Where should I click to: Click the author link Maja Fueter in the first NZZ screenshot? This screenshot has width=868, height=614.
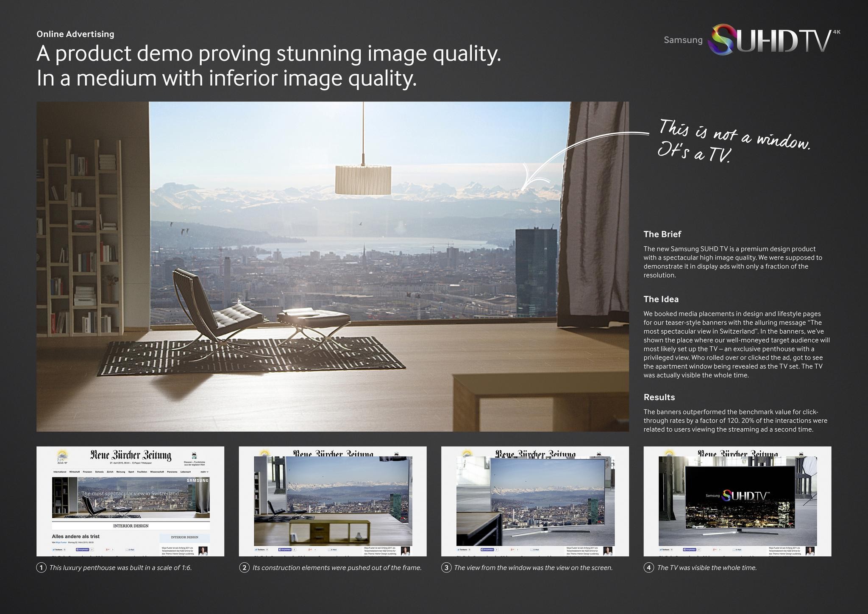pyautogui.click(x=61, y=542)
